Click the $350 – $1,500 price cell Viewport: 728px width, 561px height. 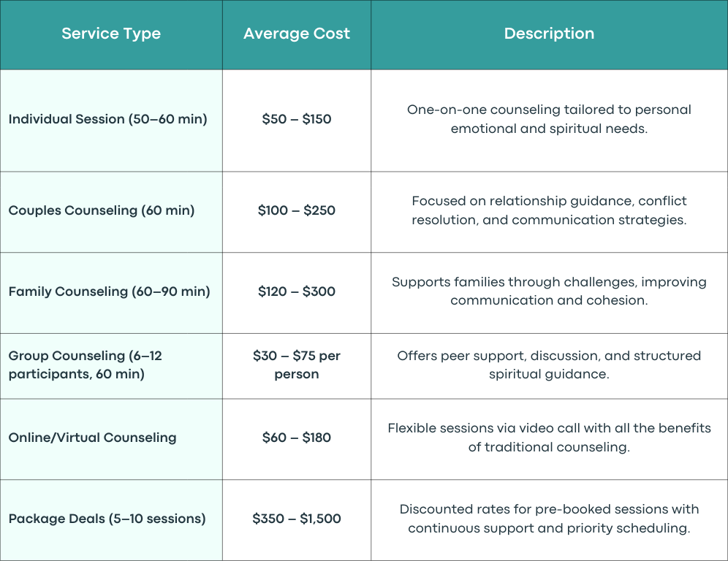coord(297,519)
